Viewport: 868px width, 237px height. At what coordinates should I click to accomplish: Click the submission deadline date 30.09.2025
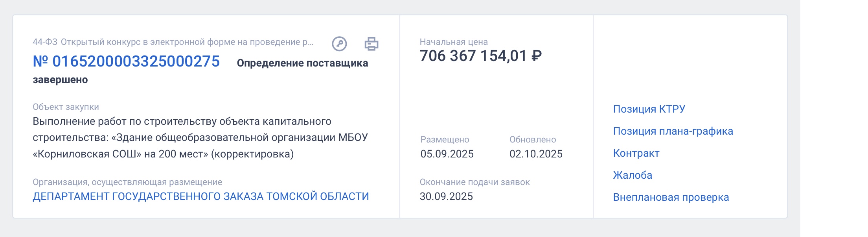[446, 196]
